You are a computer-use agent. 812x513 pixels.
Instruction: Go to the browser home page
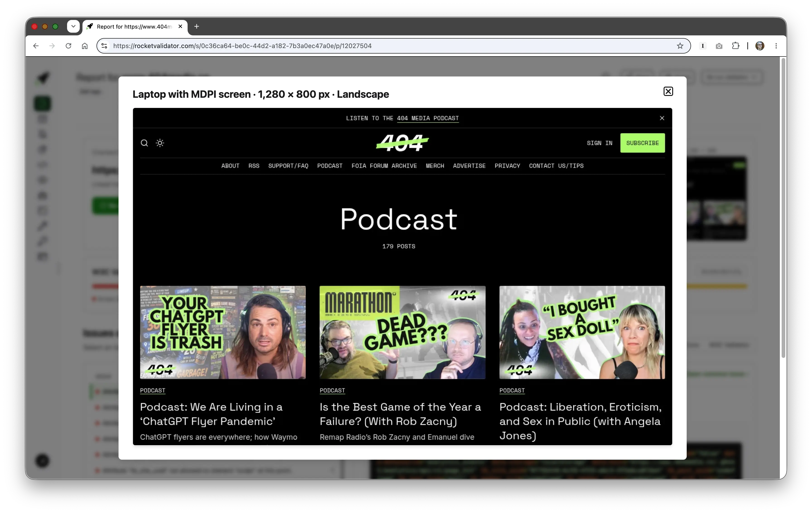tap(85, 46)
